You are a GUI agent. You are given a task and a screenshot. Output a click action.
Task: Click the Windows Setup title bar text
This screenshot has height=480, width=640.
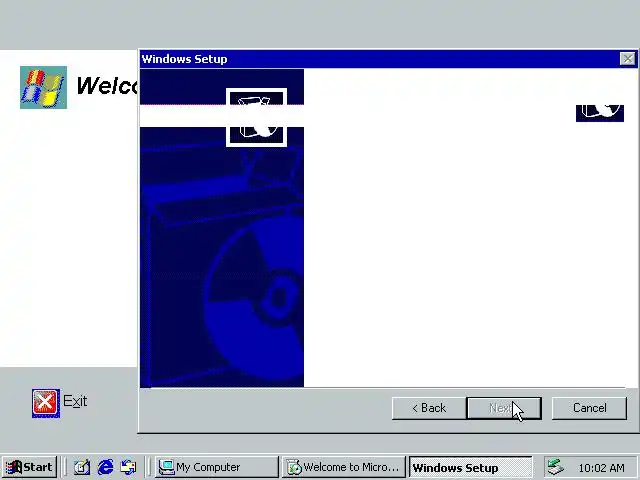[184, 59]
